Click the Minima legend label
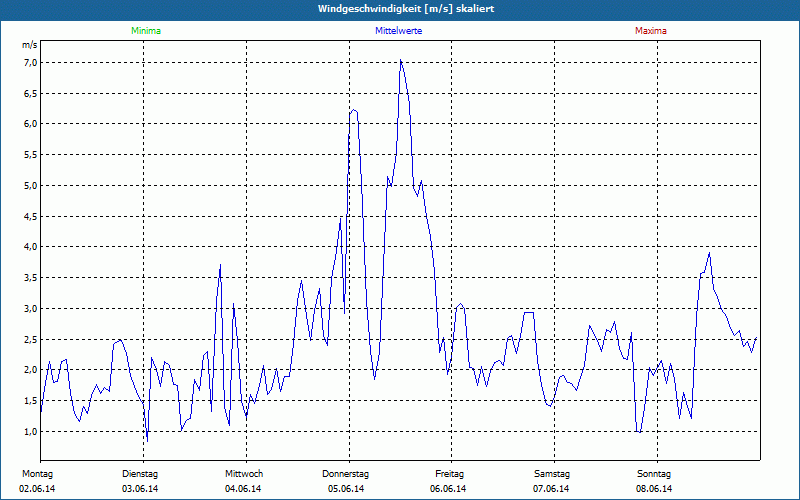 click(x=146, y=31)
